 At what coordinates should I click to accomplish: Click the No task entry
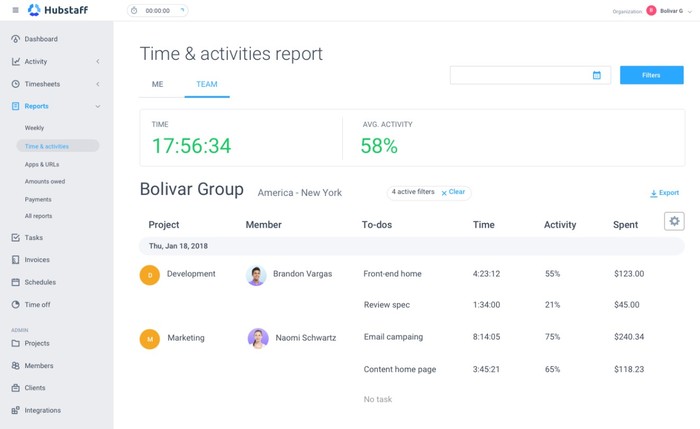378,399
